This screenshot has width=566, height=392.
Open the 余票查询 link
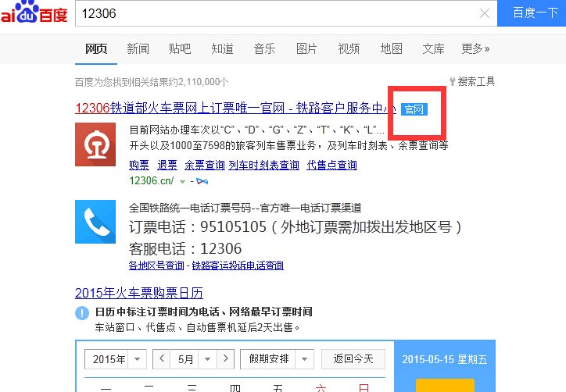tap(205, 165)
